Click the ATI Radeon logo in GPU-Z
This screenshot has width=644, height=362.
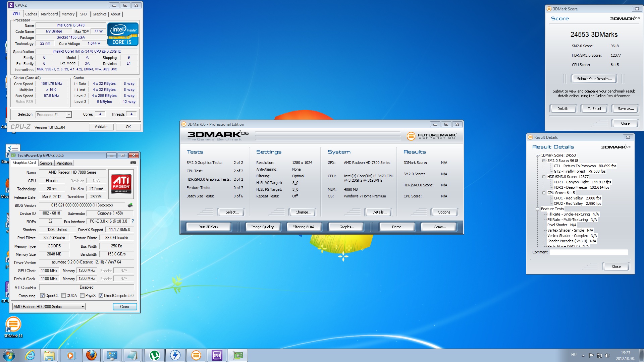point(121,184)
